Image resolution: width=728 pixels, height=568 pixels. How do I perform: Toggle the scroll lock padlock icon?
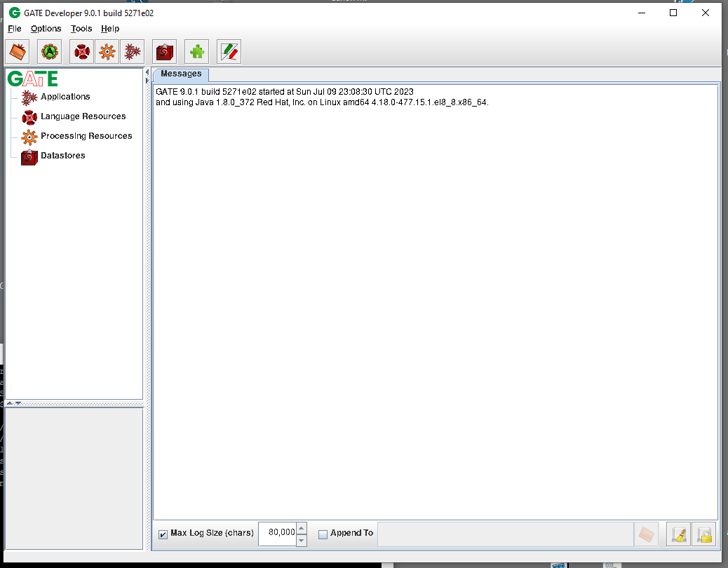[704, 534]
